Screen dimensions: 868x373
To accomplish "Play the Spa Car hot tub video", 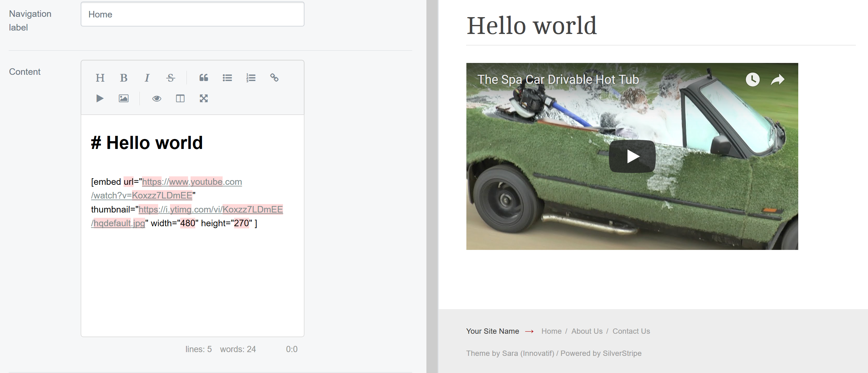I will (632, 156).
